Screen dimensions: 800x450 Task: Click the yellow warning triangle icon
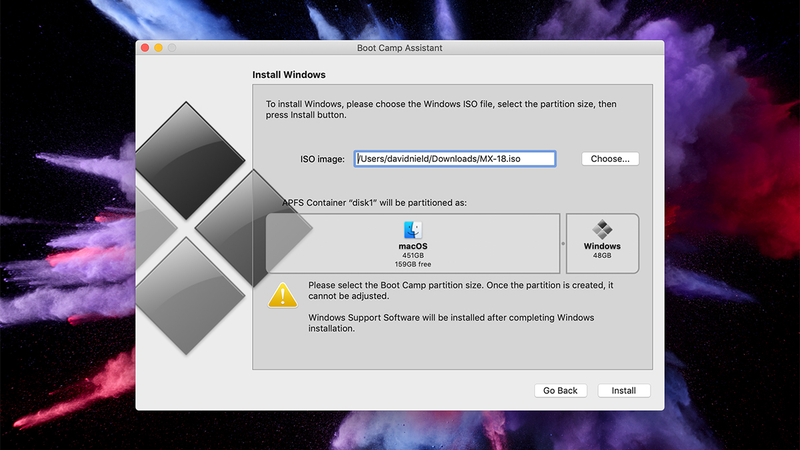[283, 295]
